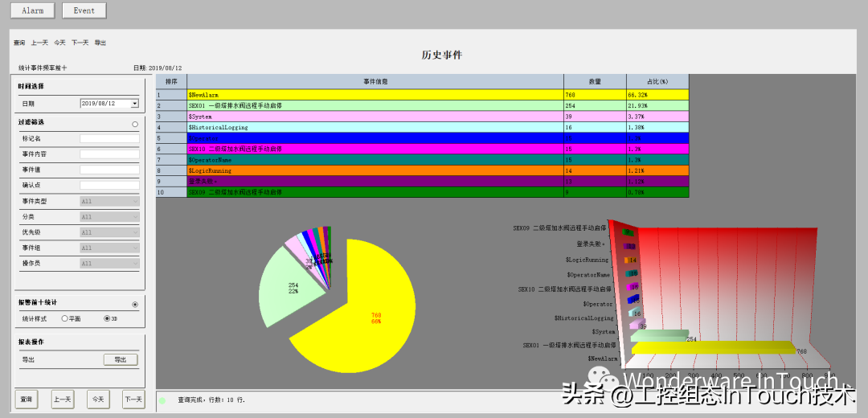Click the 统计事件频率前十 label

tap(43, 68)
